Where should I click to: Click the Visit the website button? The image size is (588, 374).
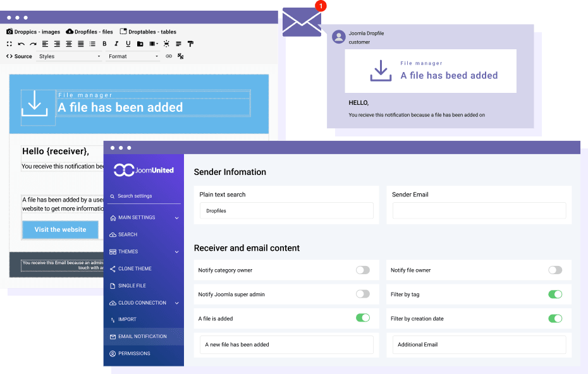click(60, 229)
